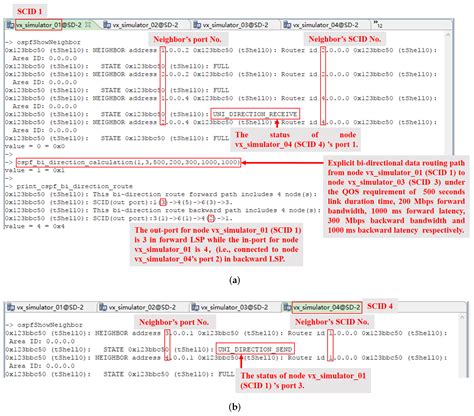Click the 'value = 1 = 0x1' output line
Screen dimensions: 474x416
coord(35,170)
